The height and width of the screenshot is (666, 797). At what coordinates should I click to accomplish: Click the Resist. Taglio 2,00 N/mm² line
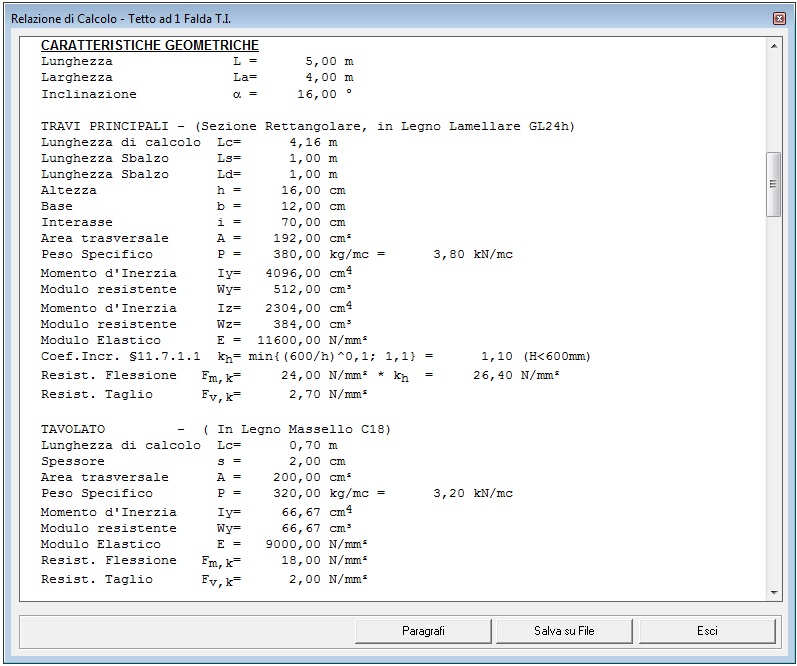click(204, 580)
